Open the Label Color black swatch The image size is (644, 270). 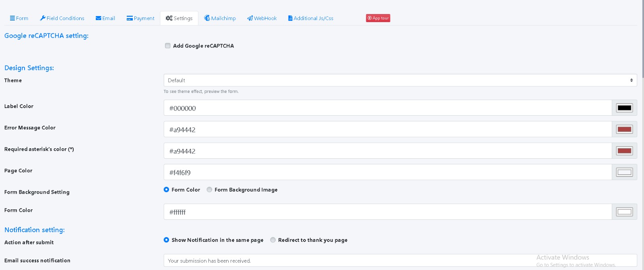(x=624, y=108)
